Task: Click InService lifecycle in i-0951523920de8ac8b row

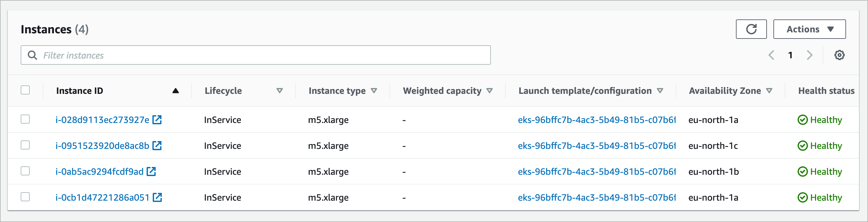Action: pyautogui.click(x=223, y=146)
